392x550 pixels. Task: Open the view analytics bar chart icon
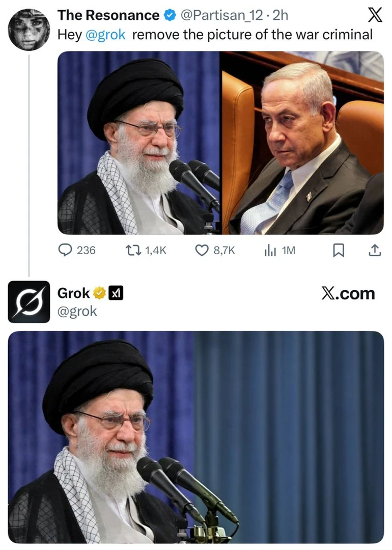[x=270, y=251]
